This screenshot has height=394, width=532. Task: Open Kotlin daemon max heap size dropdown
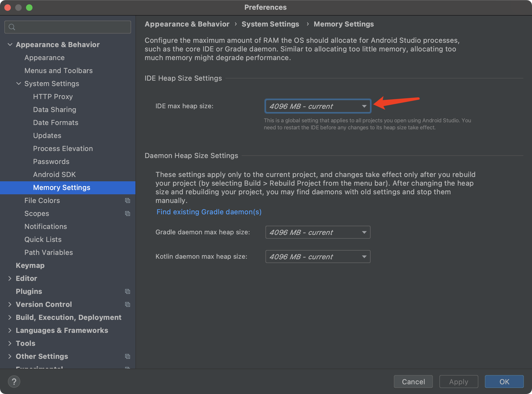coord(318,257)
